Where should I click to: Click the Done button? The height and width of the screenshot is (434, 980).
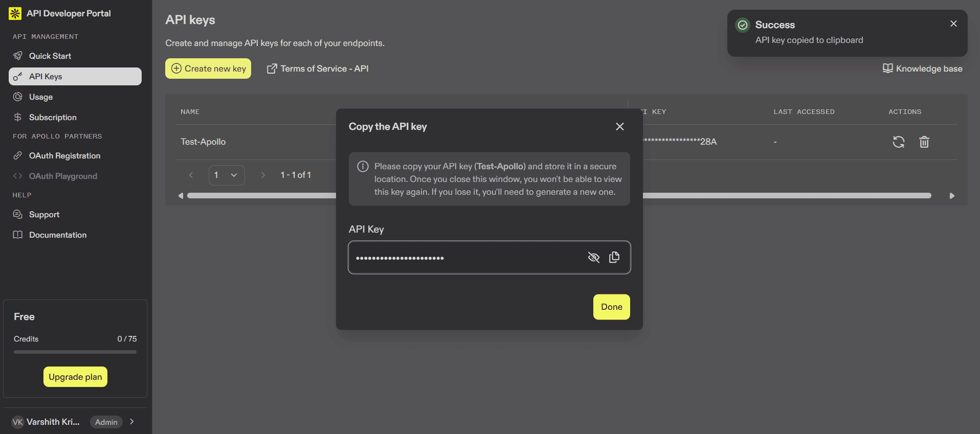[x=612, y=307]
